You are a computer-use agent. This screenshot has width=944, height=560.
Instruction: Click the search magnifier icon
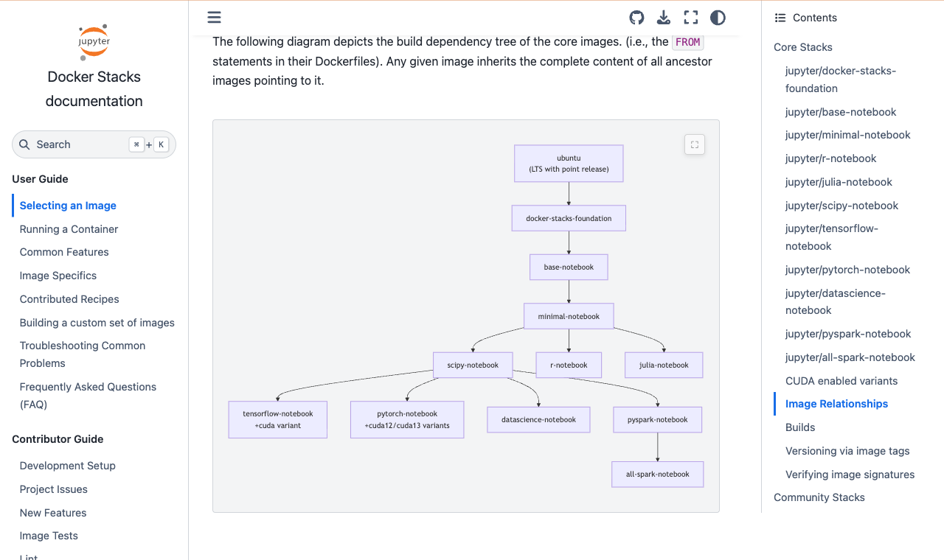(x=24, y=144)
